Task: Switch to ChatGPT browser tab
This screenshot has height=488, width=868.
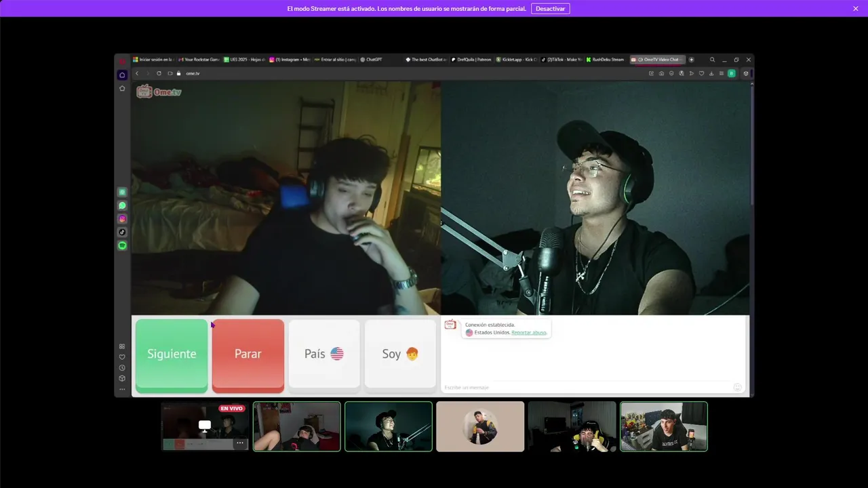Action: click(380, 60)
